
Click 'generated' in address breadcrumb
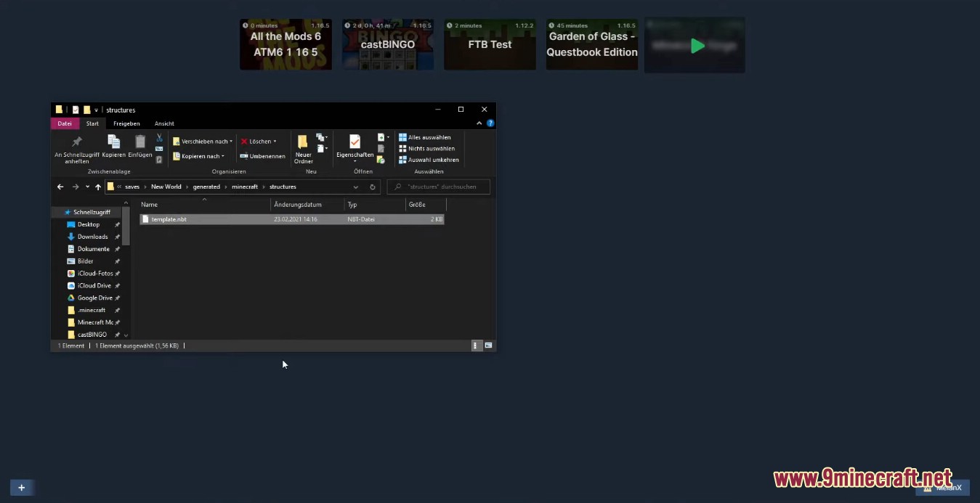coord(206,187)
